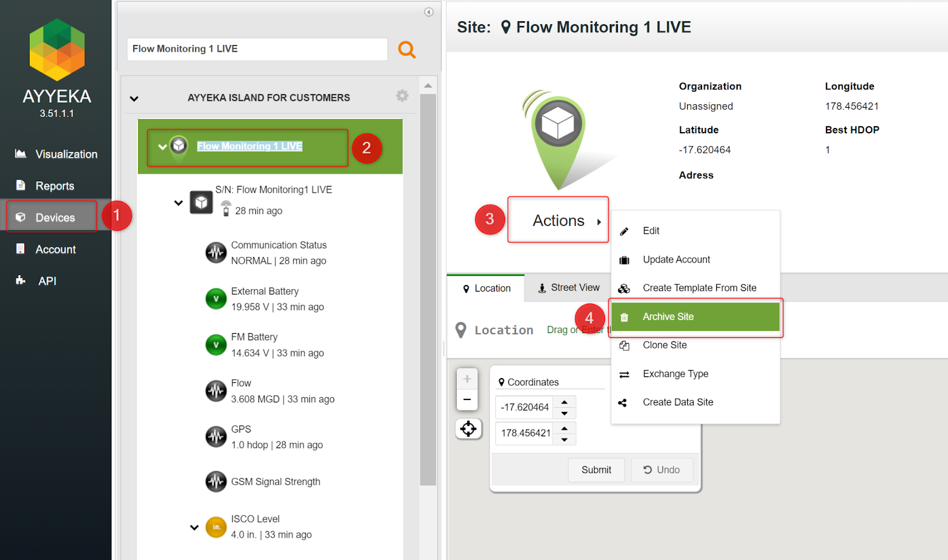This screenshot has height=560, width=948.
Task: Click the GSM Signal Strength waveform icon
Action: pos(216,482)
